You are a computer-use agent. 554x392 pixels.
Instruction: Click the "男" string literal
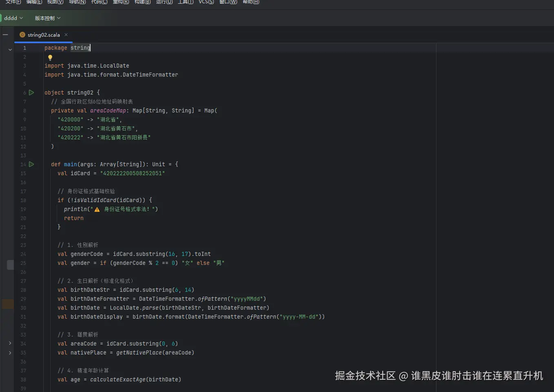click(219, 263)
